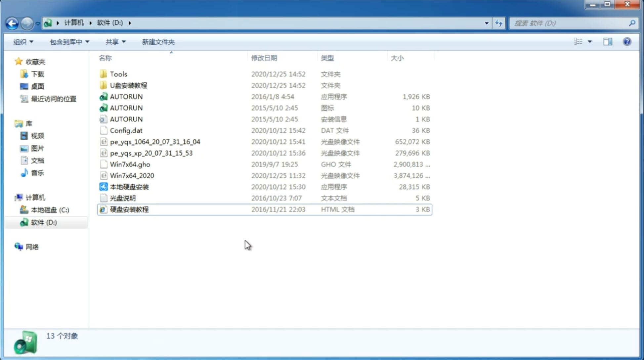The width and height of the screenshot is (644, 360).
Task: Open Config.dat configuration file
Action: click(126, 130)
